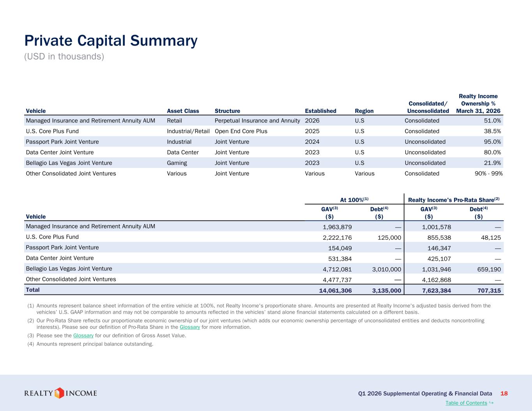The height and width of the screenshot is (411, 532).
Task: Click the Table of Contents arrow icon
Action: coord(491,402)
